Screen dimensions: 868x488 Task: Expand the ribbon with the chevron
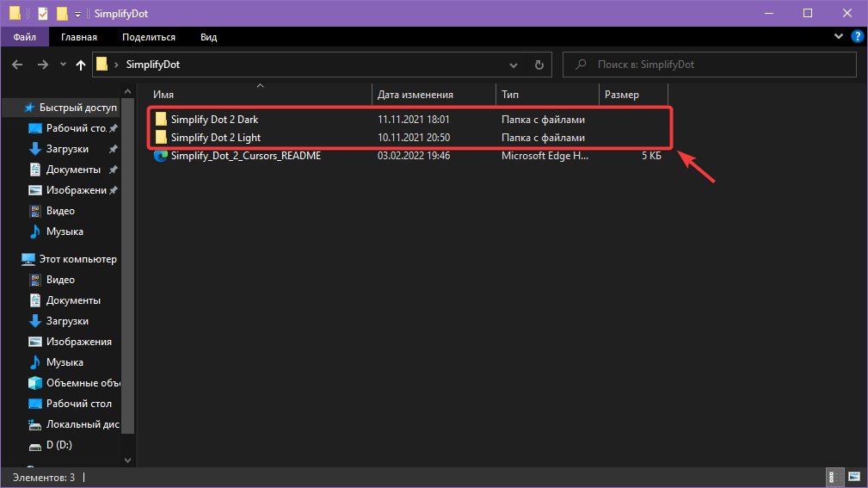click(x=839, y=36)
